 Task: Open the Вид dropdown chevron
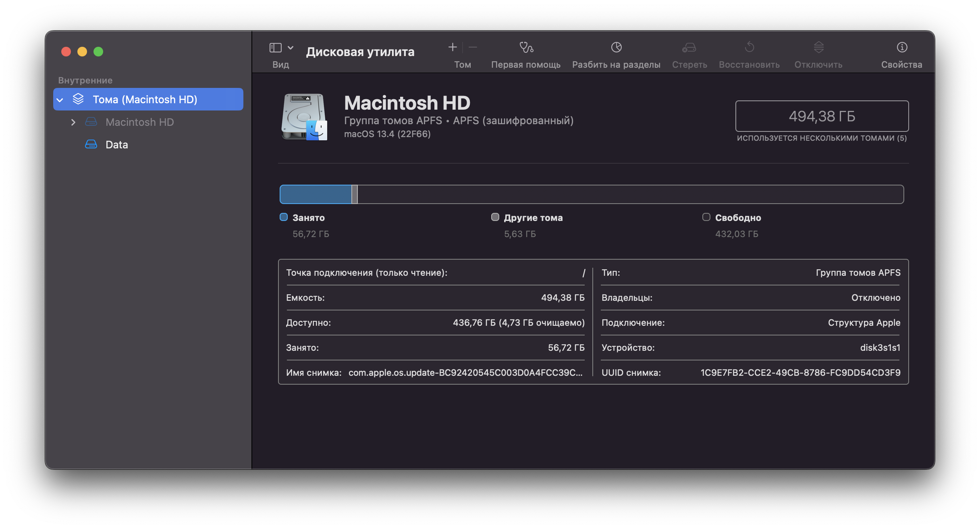[291, 48]
